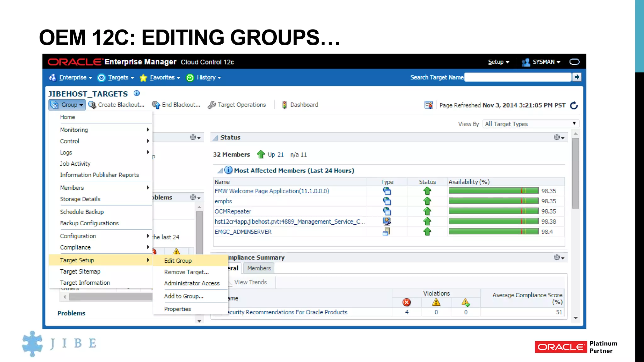644x362 pixels.
Task: Open the EMGC_ADMINSERVER target link
Action: pos(243,232)
